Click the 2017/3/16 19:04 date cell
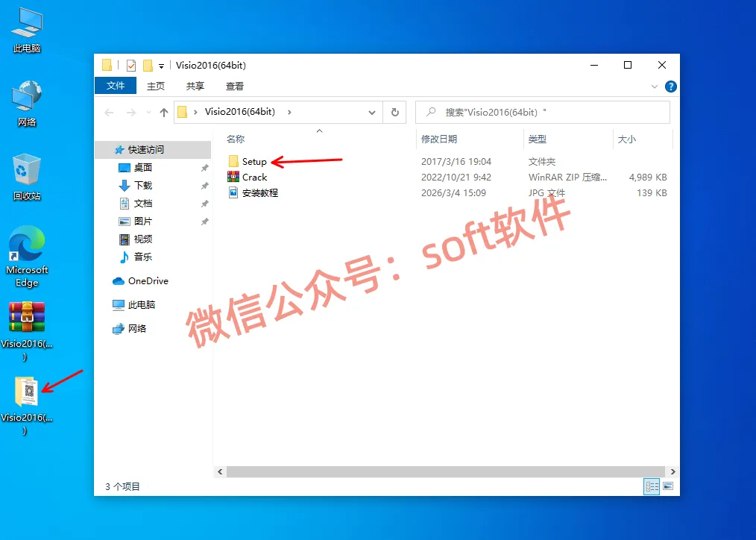This screenshot has width=756, height=540. 456,162
